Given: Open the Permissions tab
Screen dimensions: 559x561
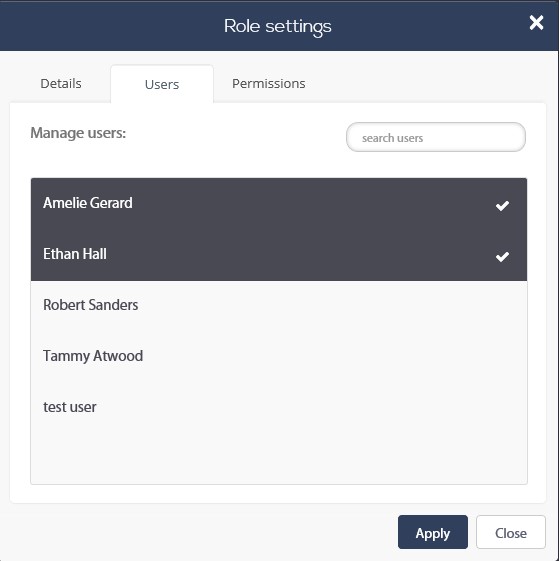Looking at the screenshot, I should coord(268,84).
